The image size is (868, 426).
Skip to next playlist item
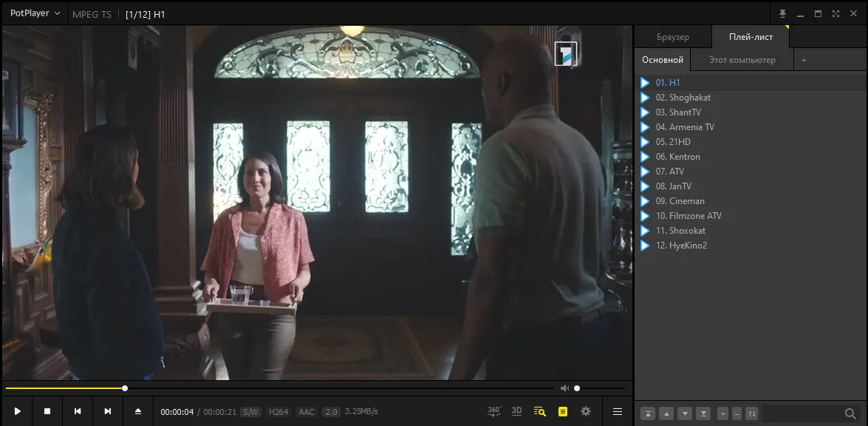(107, 411)
